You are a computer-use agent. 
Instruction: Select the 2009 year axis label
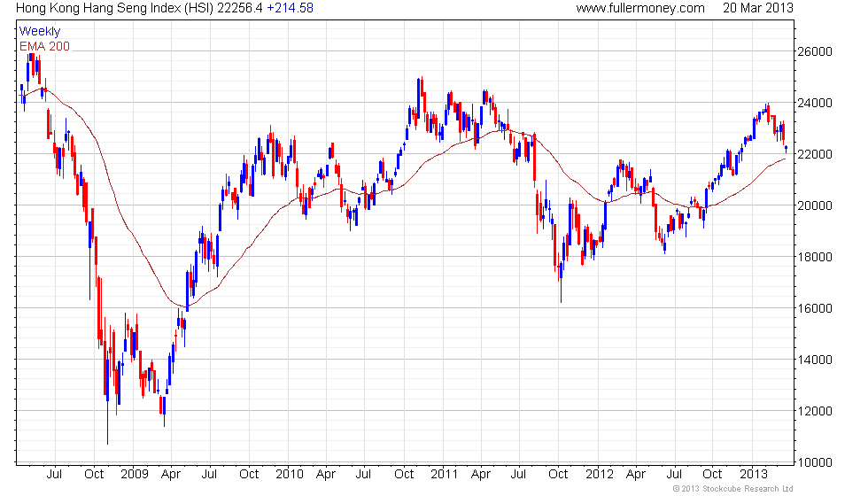pyautogui.click(x=135, y=475)
